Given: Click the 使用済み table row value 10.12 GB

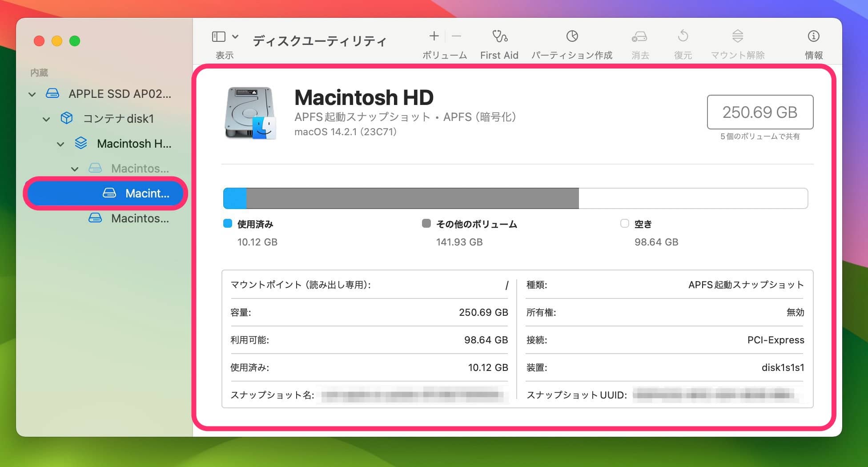Looking at the screenshot, I should pos(488,367).
